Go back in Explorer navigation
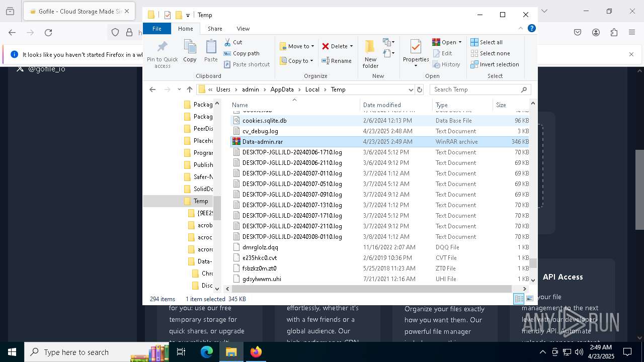 click(152, 89)
